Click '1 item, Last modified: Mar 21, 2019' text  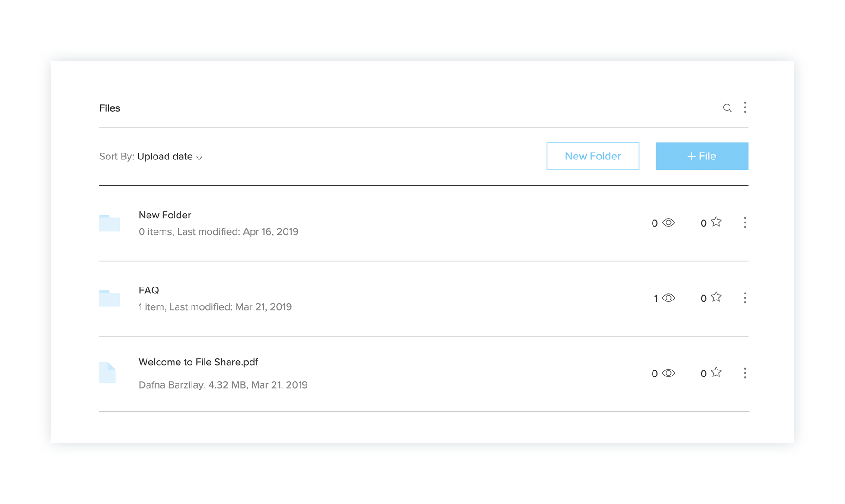[x=215, y=307]
